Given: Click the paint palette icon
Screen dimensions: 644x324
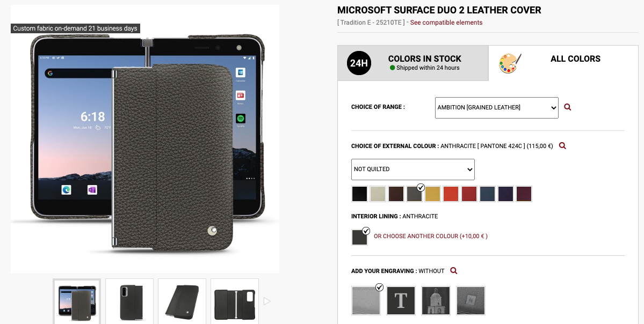Looking at the screenshot, I should point(510,63).
